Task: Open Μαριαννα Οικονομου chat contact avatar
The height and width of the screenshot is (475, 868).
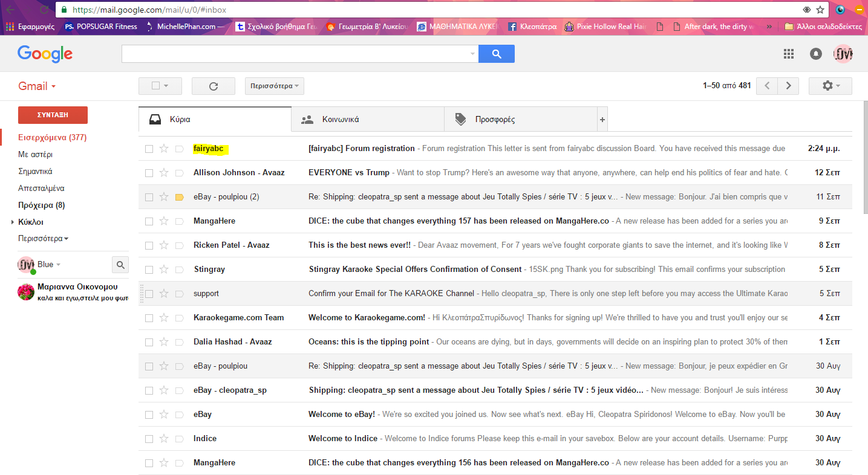Action: pyautogui.click(x=26, y=292)
